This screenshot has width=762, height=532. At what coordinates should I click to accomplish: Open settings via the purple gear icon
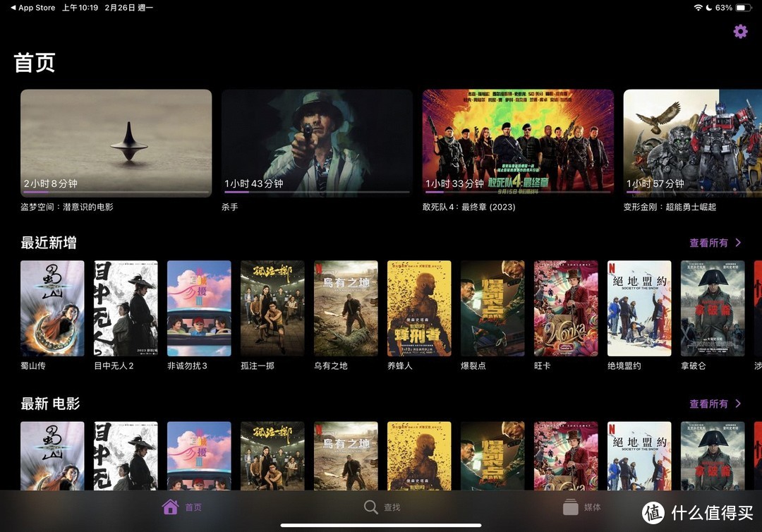click(740, 32)
